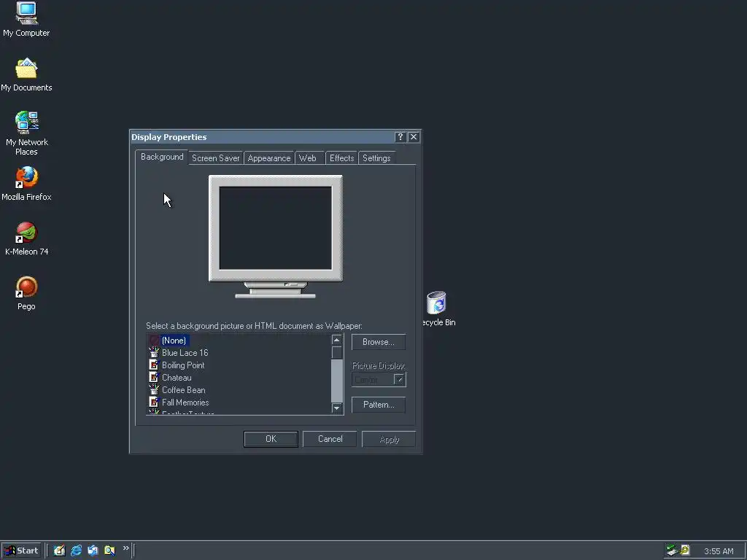Click the Cancel button
Image resolution: width=747 pixels, height=560 pixels.
point(330,439)
